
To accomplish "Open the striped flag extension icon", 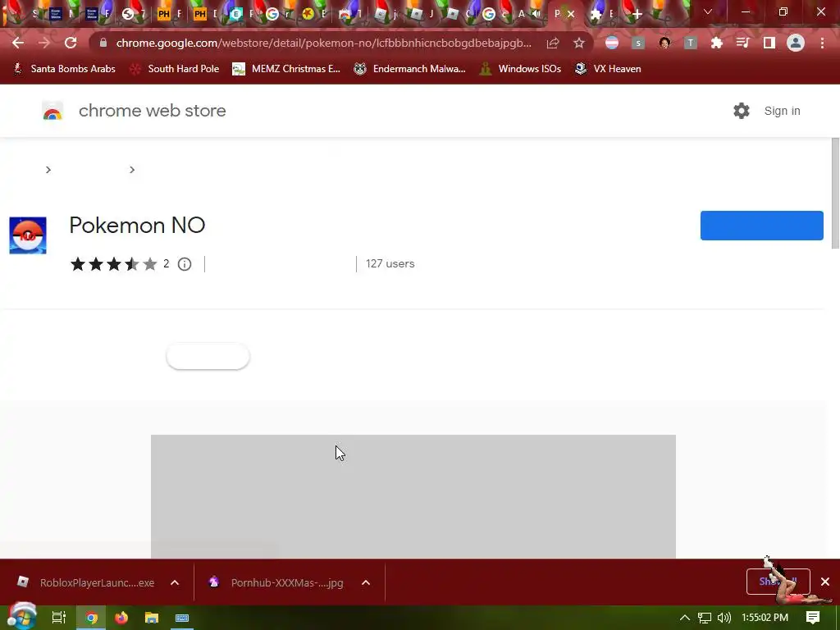I will [612, 43].
